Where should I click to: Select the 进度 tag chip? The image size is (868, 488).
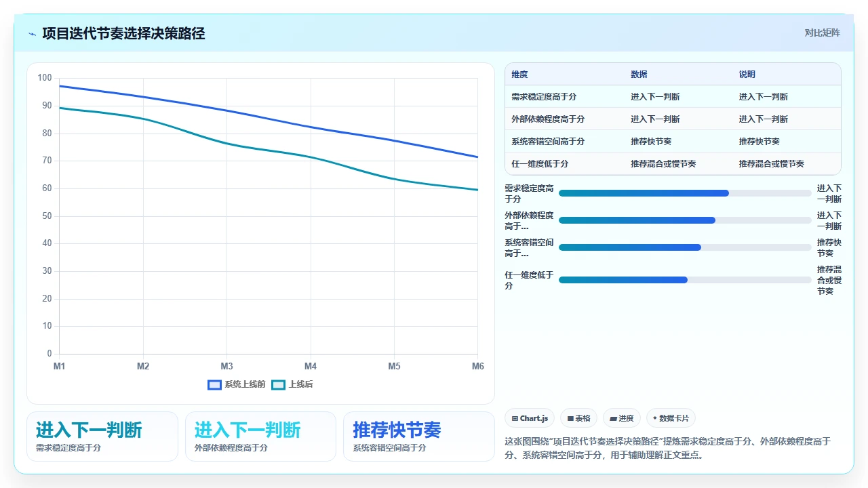(x=622, y=418)
